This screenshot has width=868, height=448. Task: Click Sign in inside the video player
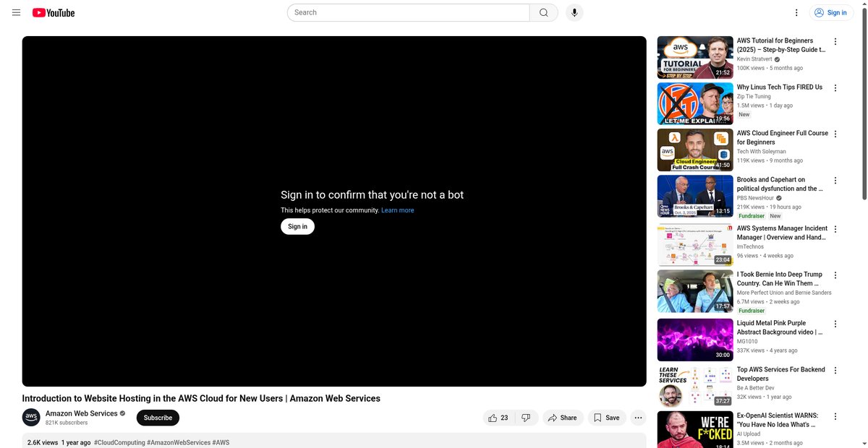point(297,226)
